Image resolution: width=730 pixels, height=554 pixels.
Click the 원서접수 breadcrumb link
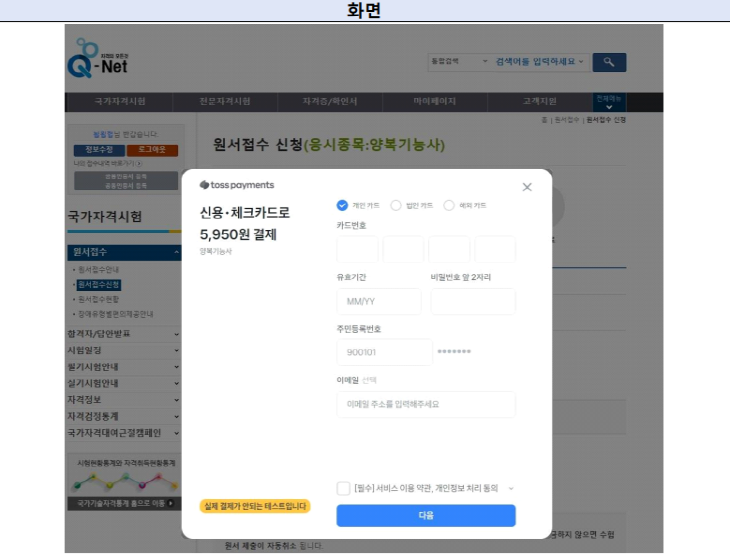567,120
